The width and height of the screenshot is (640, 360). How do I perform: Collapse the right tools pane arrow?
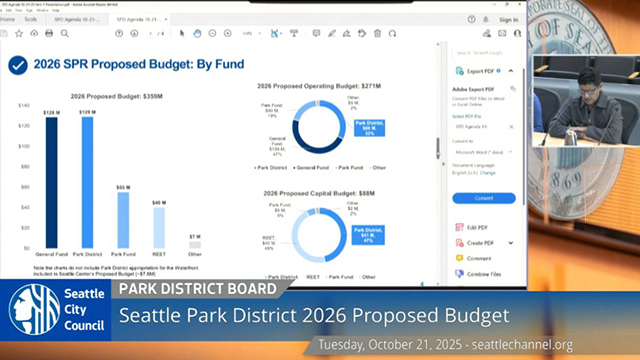tap(443, 164)
